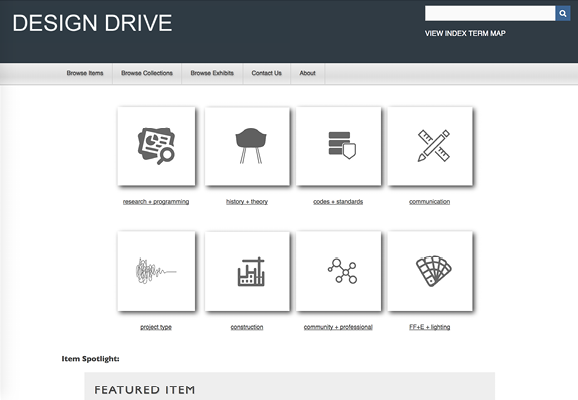Click the Design Drive site title
Image resolution: width=578 pixels, height=400 pixels.
pos(92,23)
